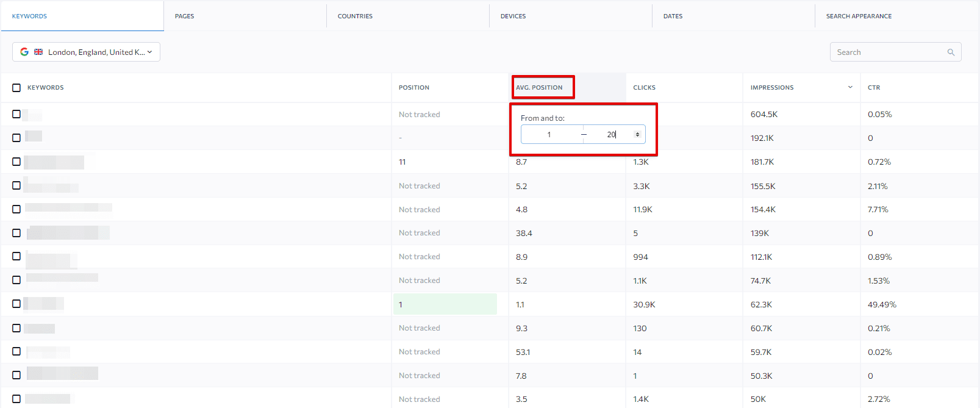980x408 pixels.
Task: Click the 11.9K clicks value
Action: pyautogui.click(x=643, y=209)
